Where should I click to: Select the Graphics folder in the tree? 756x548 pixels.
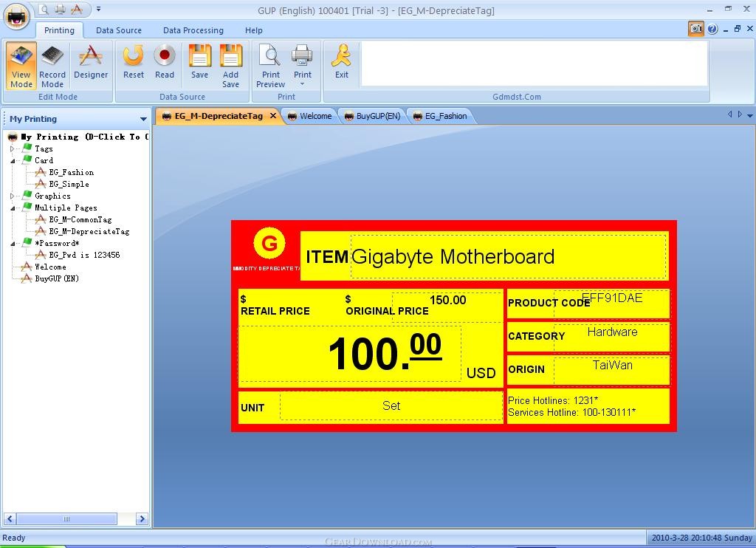(x=52, y=196)
